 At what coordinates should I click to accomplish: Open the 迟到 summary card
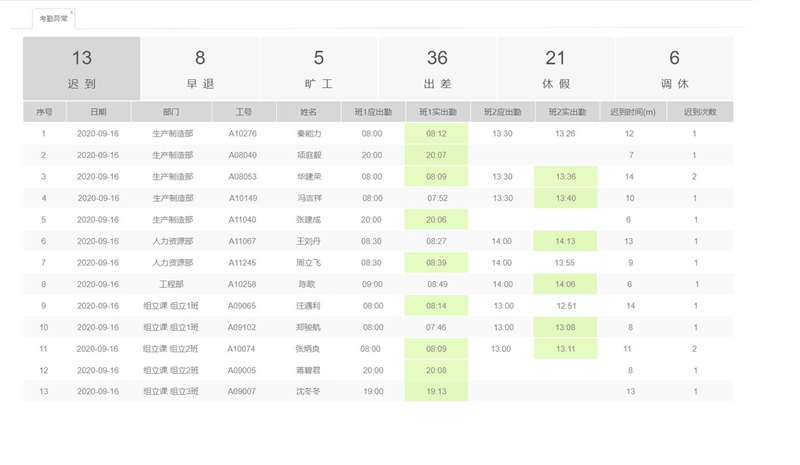pos(82,68)
